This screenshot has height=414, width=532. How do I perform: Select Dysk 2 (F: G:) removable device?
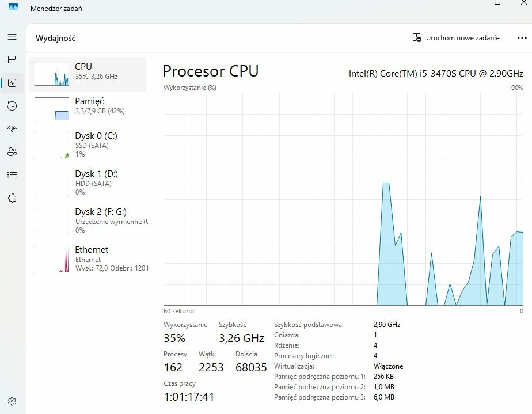pos(88,221)
